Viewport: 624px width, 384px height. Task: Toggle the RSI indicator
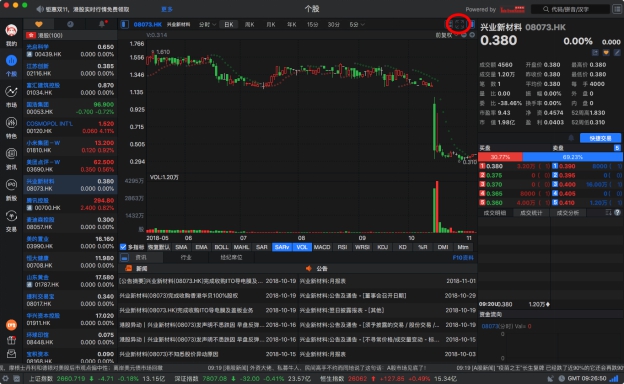tap(342, 247)
